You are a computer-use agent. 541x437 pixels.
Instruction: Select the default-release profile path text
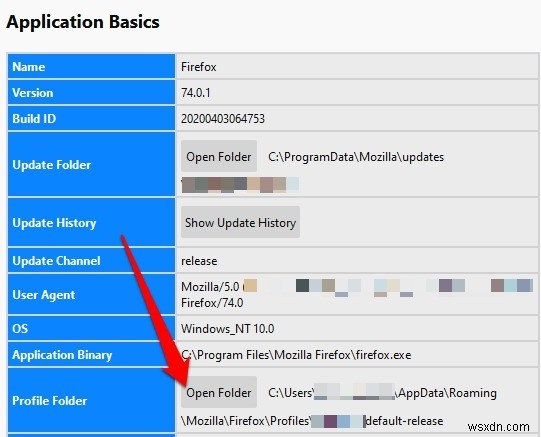click(404, 421)
